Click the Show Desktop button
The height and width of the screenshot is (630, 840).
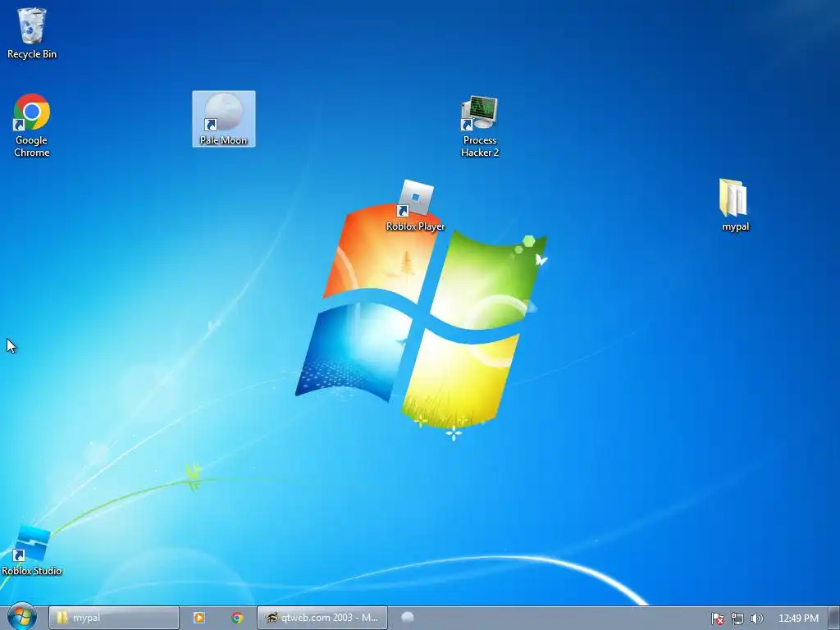(x=834, y=618)
